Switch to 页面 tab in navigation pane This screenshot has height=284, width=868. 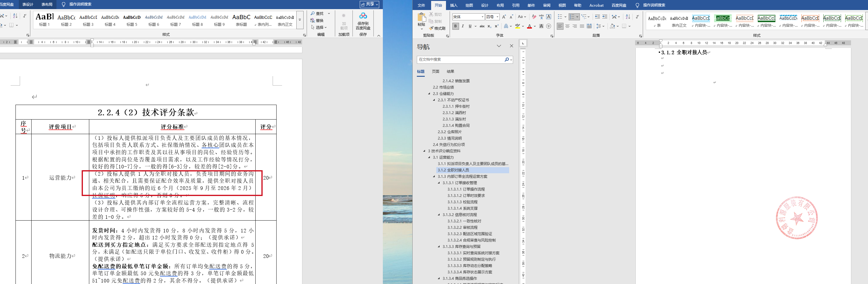436,71
